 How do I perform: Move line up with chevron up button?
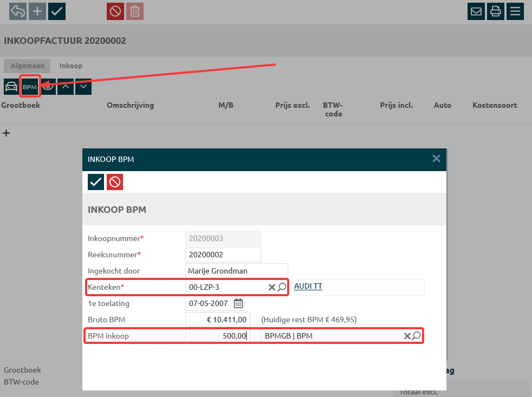pos(66,87)
